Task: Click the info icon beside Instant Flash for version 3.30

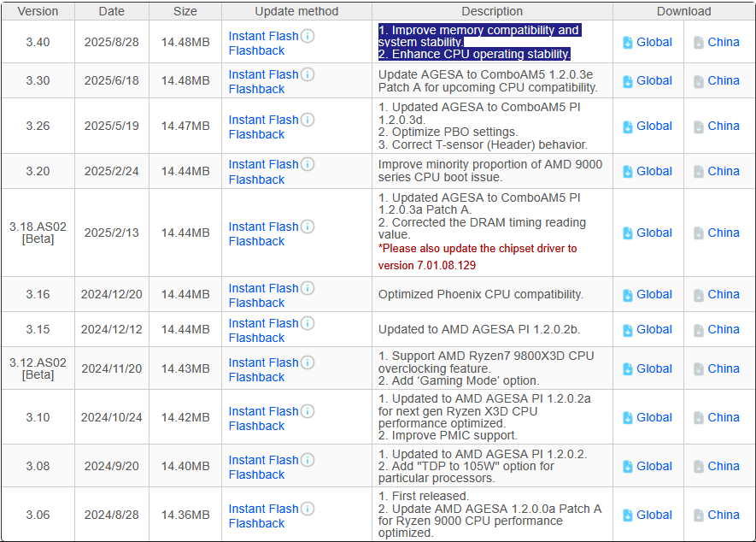Action: pyautogui.click(x=308, y=74)
